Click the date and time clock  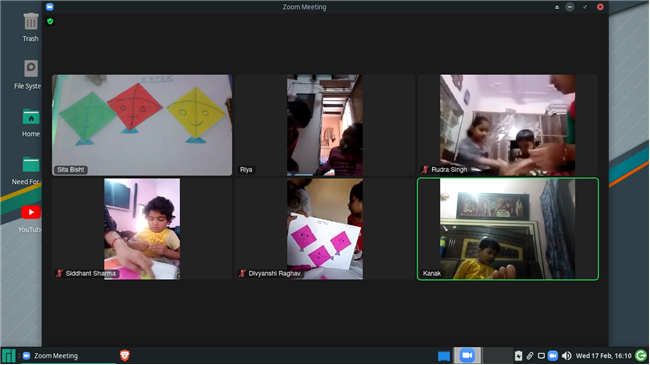coord(603,356)
